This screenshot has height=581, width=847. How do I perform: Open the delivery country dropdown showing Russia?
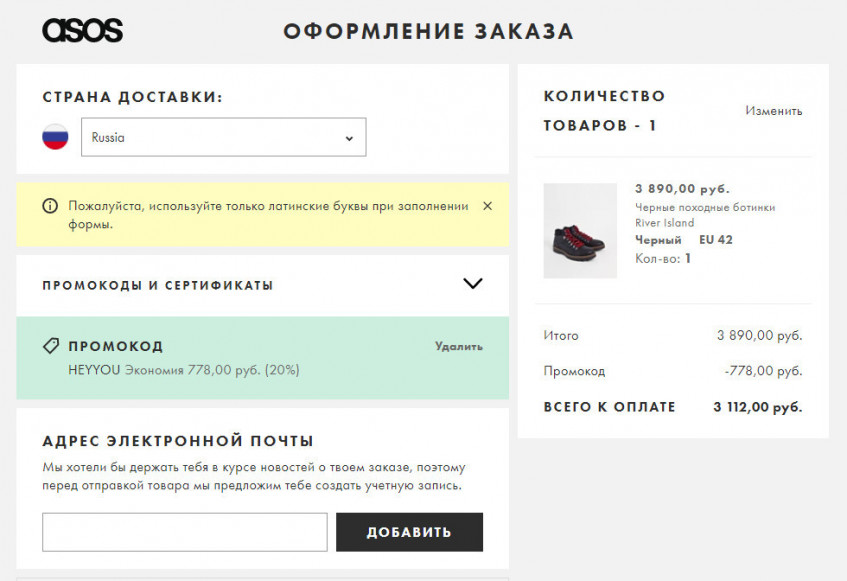(x=223, y=138)
